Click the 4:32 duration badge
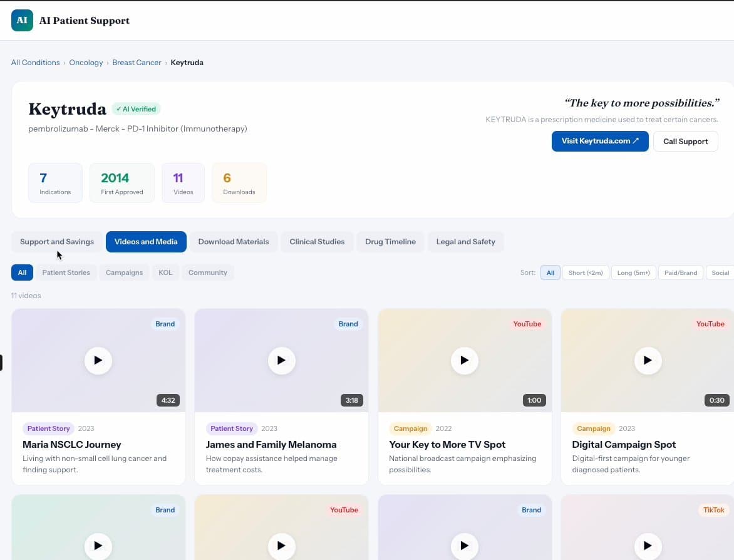The height and width of the screenshot is (560, 734). 168,400
